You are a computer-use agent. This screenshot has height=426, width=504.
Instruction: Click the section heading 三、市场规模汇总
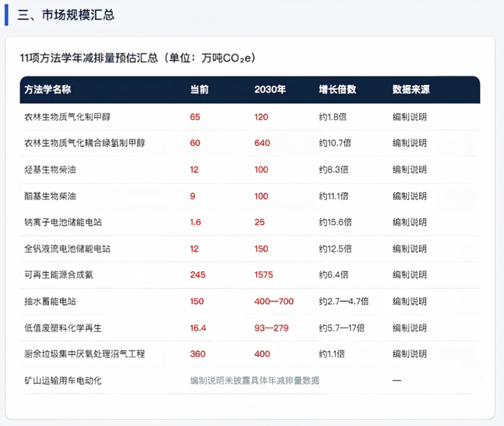click(66, 15)
